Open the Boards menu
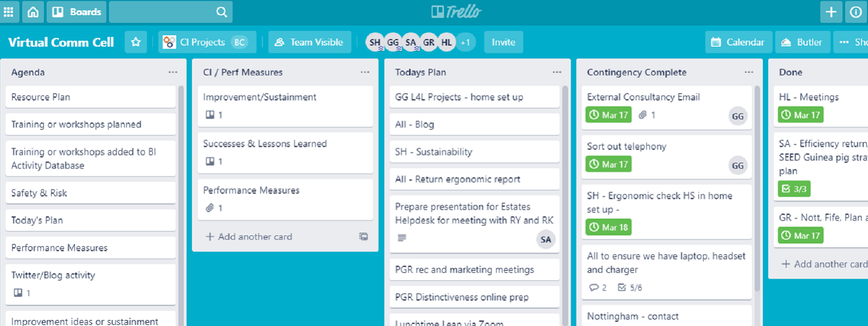The width and height of the screenshot is (868, 326). coord(76,12)
